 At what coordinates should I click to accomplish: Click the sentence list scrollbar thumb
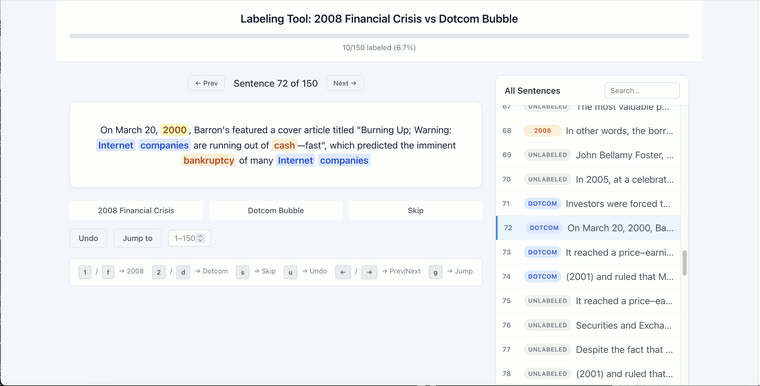coord(684,263)
